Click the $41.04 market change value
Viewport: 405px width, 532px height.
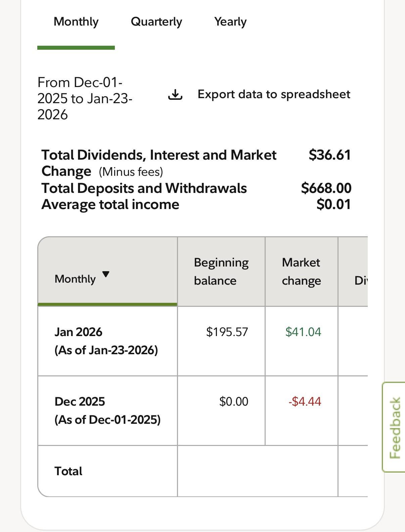pos(303,332)
